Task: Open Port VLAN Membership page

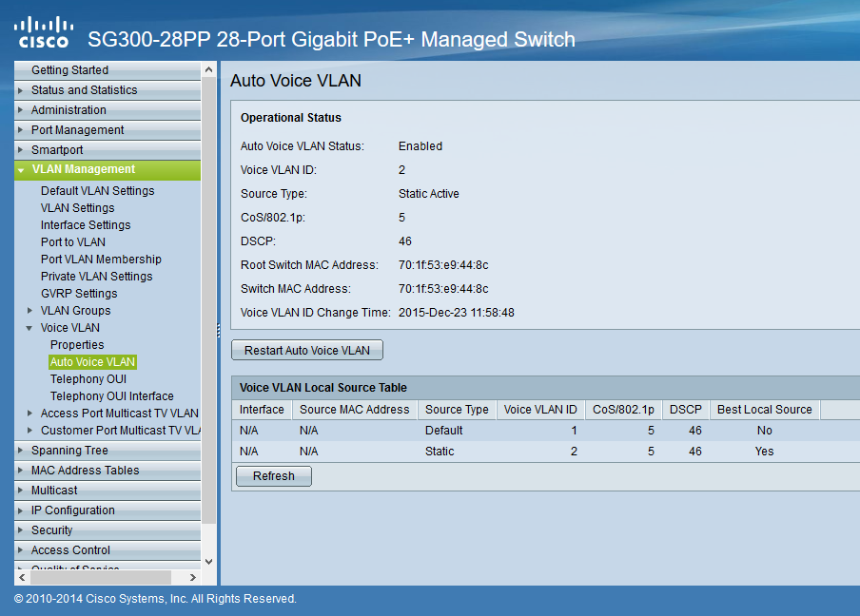Action: pos(101,260)
